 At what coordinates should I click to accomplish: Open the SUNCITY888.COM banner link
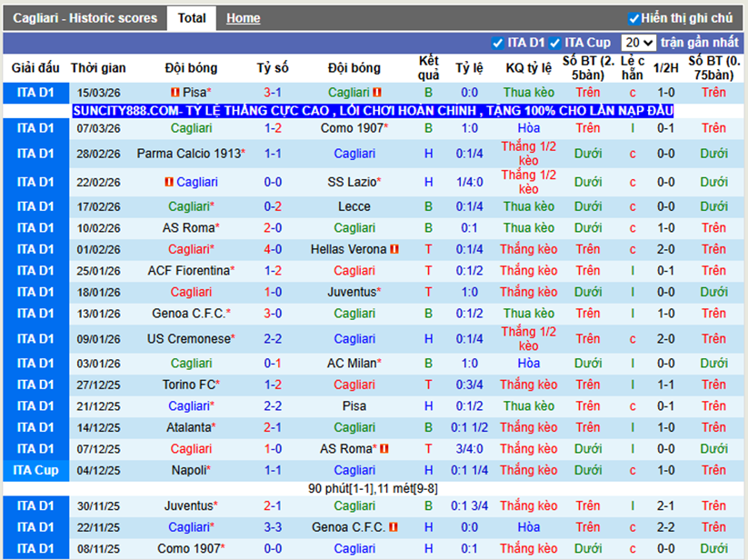pos(373,110)
